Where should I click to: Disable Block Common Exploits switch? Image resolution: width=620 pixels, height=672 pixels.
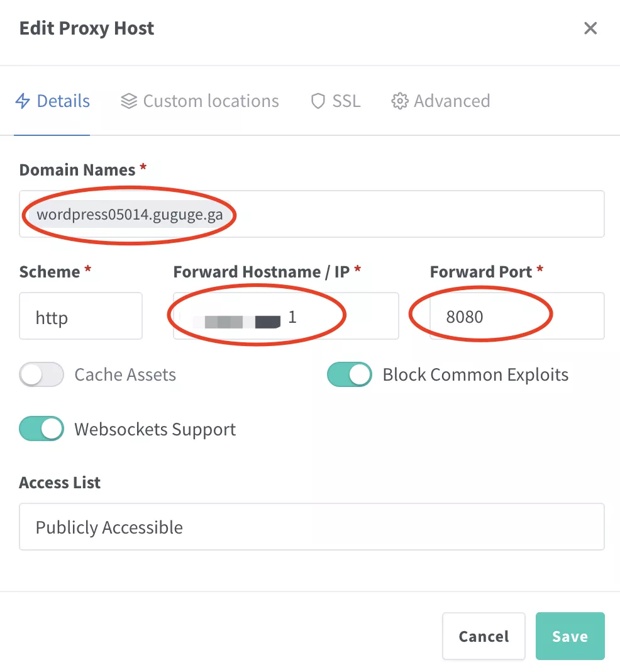click(x=349, y=375)
